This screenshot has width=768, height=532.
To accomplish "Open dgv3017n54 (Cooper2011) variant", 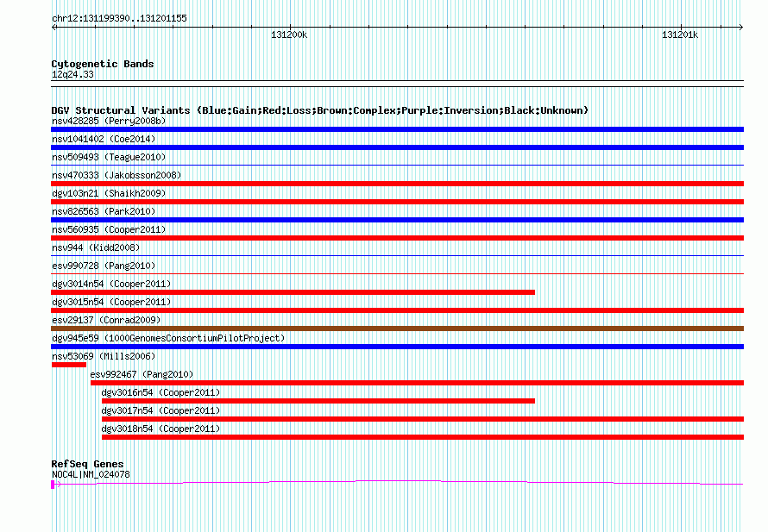I will point(161,410).
